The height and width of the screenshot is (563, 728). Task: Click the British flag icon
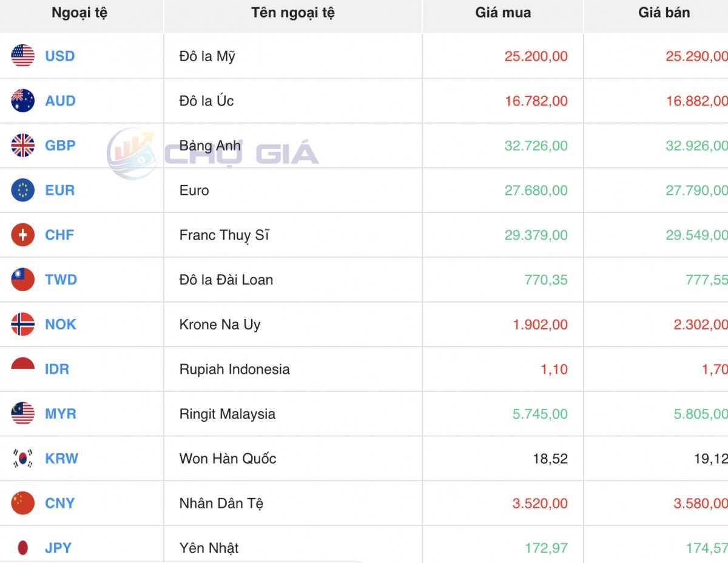click(x=23, y=146)
